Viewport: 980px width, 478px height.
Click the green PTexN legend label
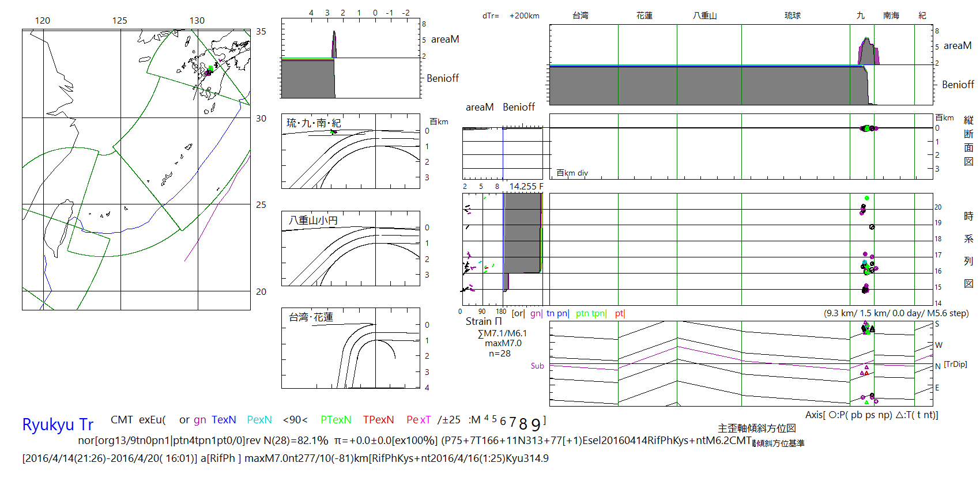pos(336,420)
